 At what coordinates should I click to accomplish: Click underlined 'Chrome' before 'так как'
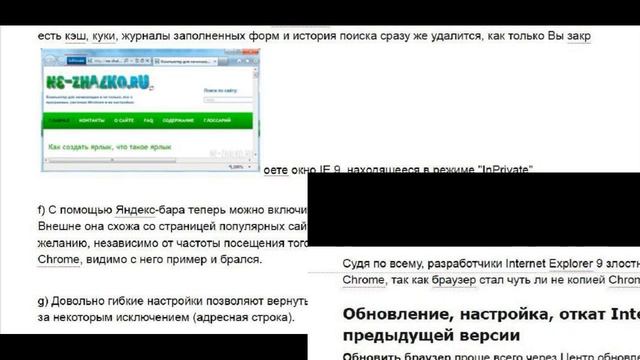coord(363,280)
